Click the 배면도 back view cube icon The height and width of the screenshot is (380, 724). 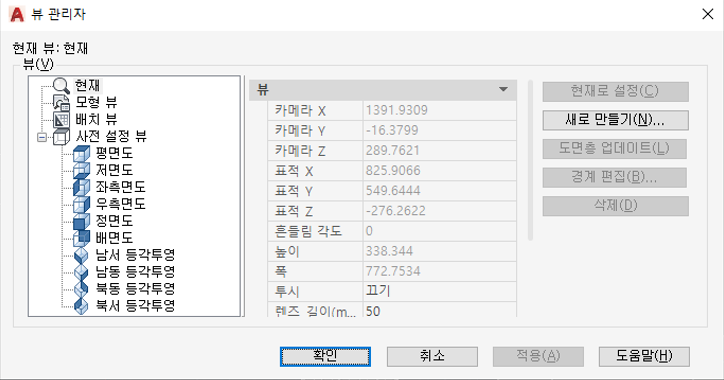click(x=81, y=238)
